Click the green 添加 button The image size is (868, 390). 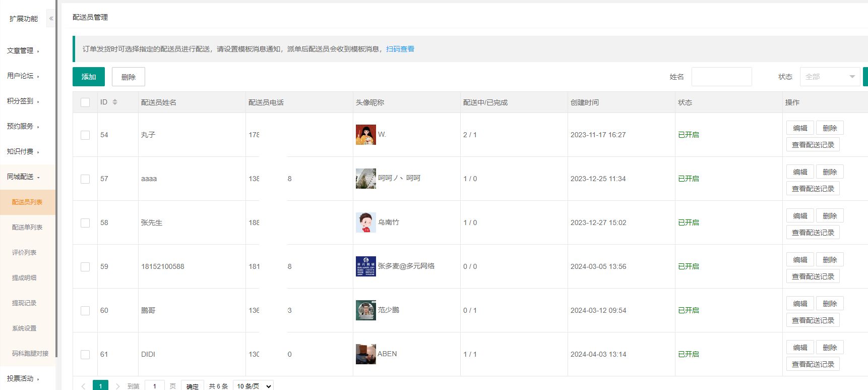coord(89,77)
